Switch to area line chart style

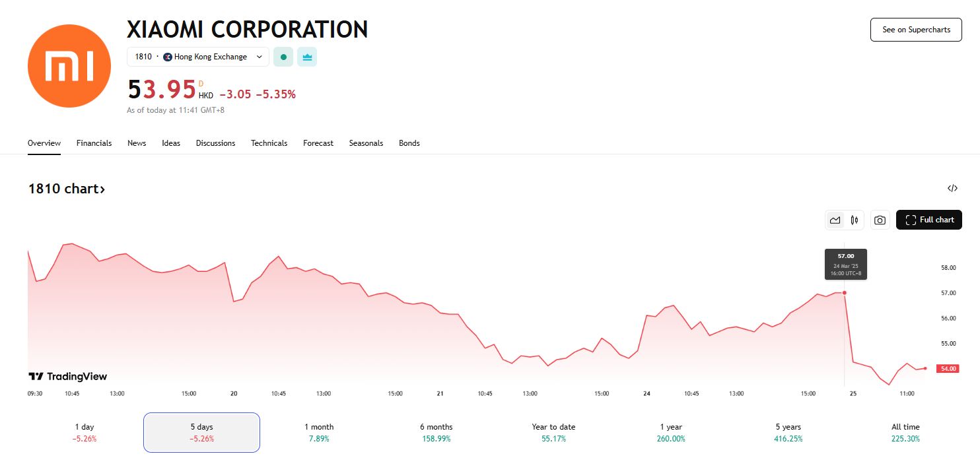(x=835, y=220)
